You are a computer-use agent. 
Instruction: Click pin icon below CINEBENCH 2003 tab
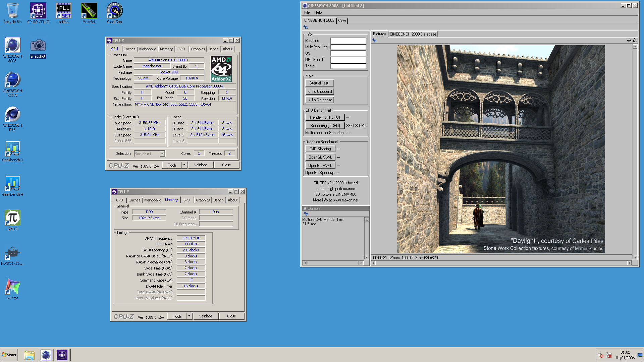coord(306,27)
